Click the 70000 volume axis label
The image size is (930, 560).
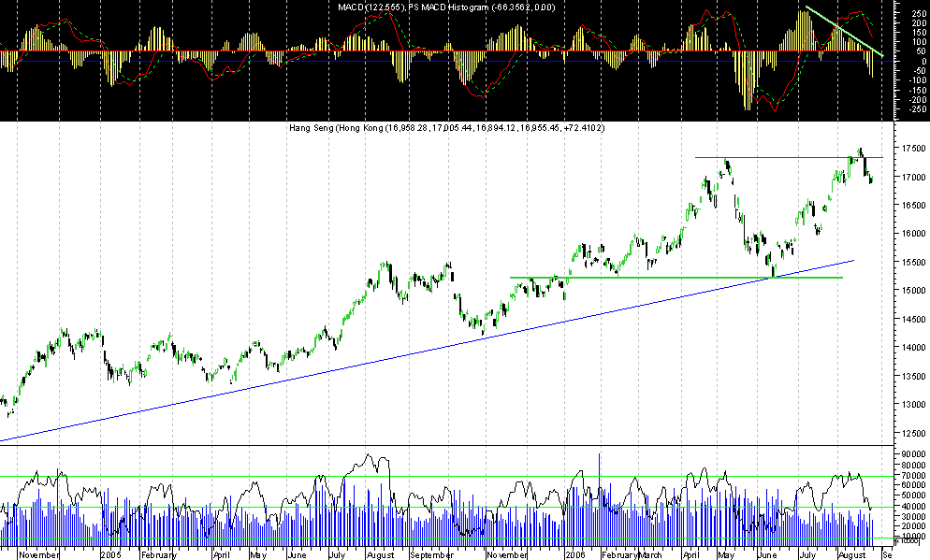coord(913,475)
